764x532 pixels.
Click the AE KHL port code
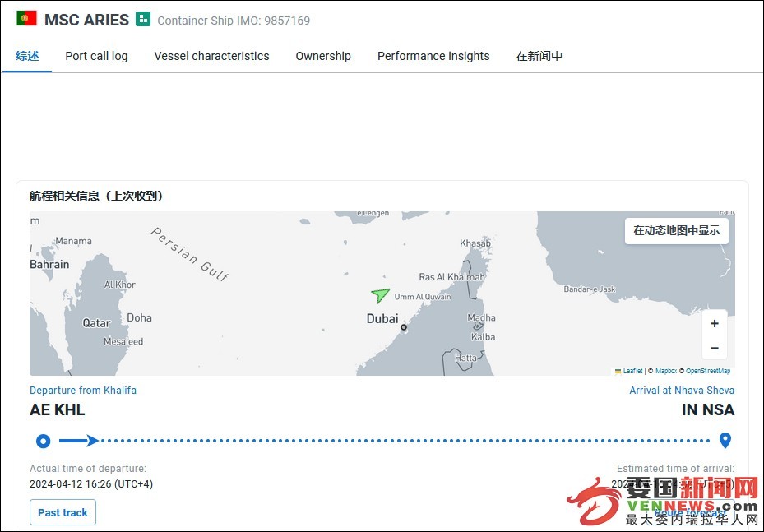pyautogui.click(x=58, y=409)
